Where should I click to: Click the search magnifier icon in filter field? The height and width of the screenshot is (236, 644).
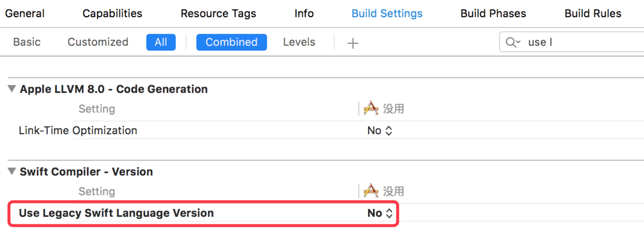[x=512, y=42]
